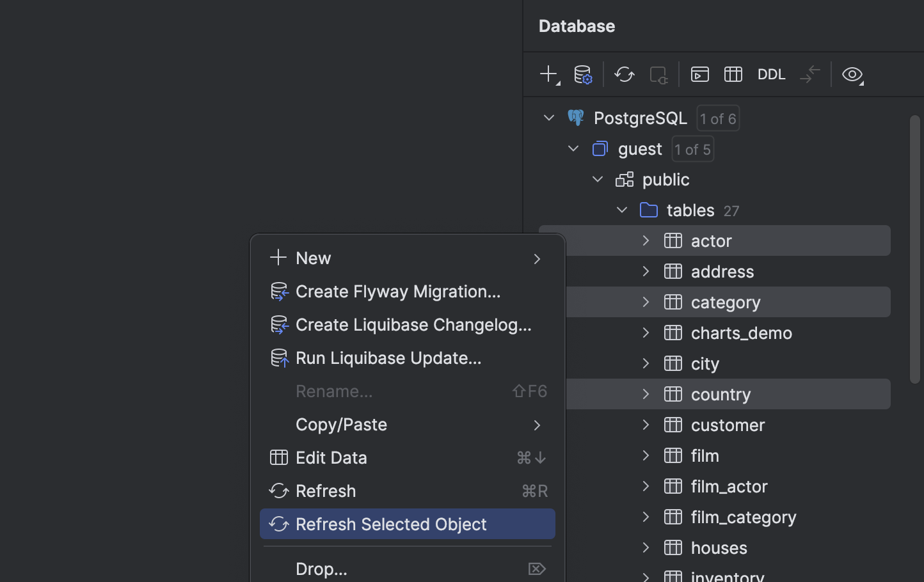Refresh the database connection

tap(624, 74)
